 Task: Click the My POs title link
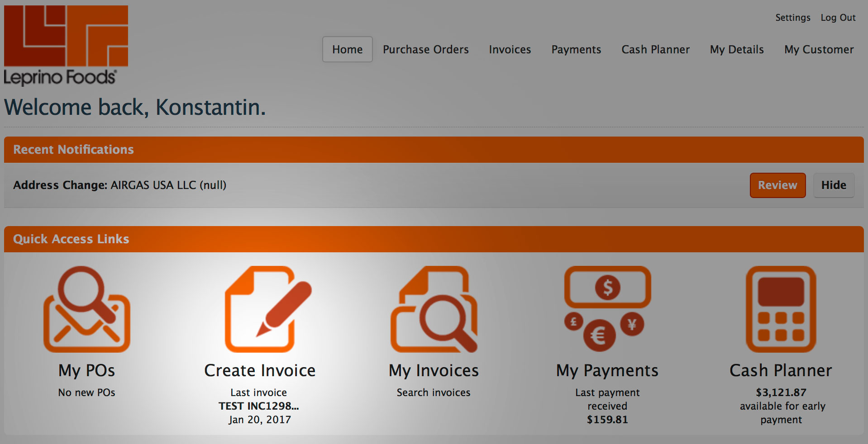86,371
